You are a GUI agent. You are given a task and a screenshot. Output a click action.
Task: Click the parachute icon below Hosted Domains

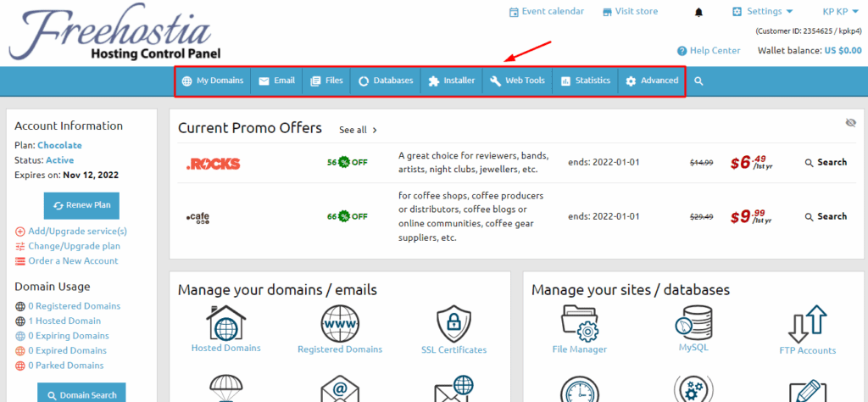pos(225,388)
